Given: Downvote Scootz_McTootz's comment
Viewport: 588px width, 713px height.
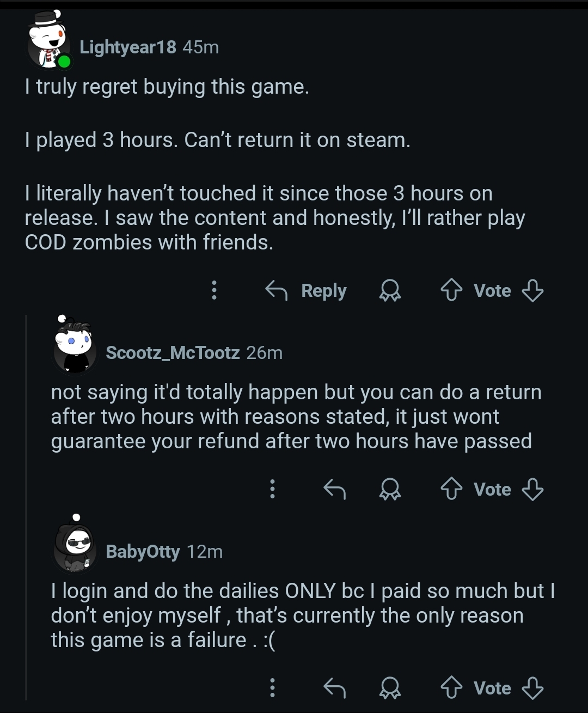Looking at the screenshot, I should [532, 489].
